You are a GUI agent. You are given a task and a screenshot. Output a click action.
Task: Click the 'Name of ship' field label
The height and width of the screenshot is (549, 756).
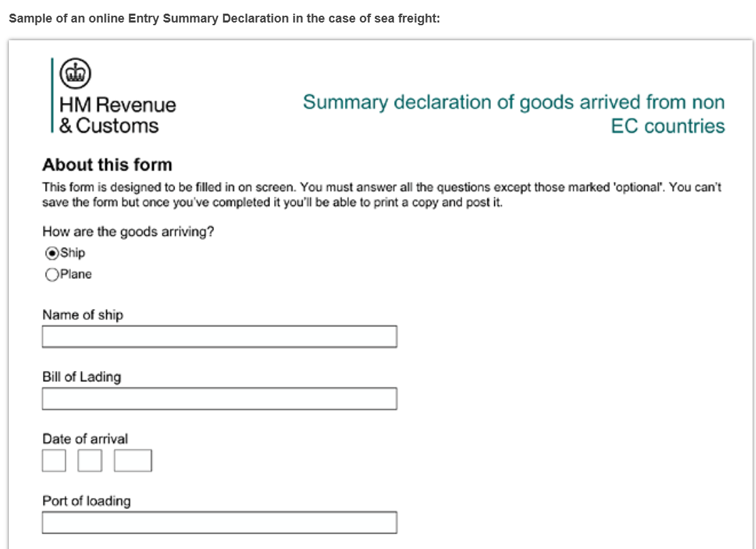click(x=82, y=314)
